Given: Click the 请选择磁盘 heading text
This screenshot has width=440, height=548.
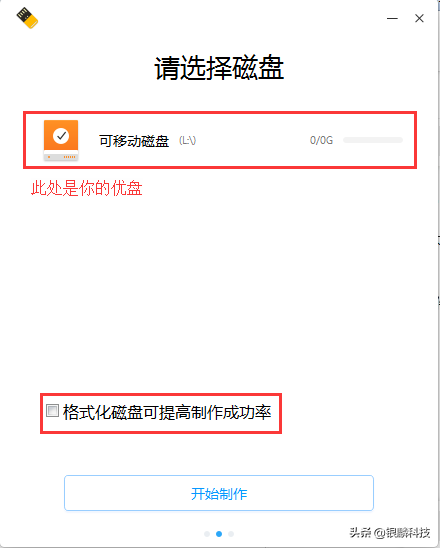Looking at the screenshot, I should coord(219,68).
